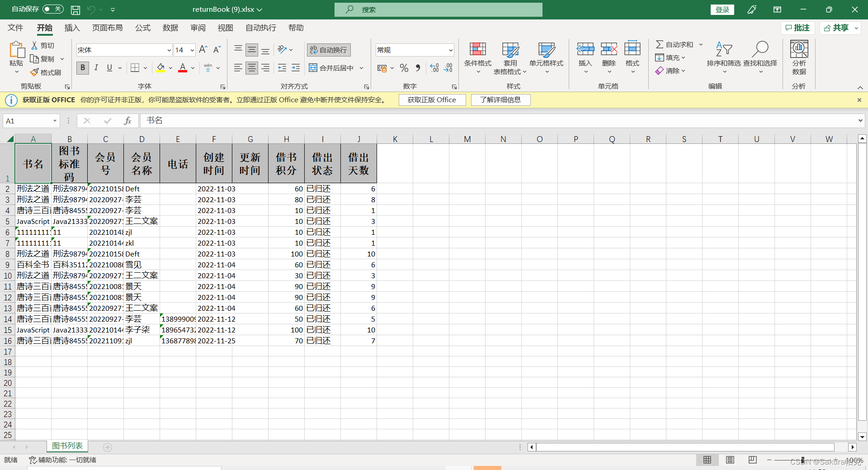Switch to the 插入 ribbon tab
868x470 pixels.
coord(71,28)
